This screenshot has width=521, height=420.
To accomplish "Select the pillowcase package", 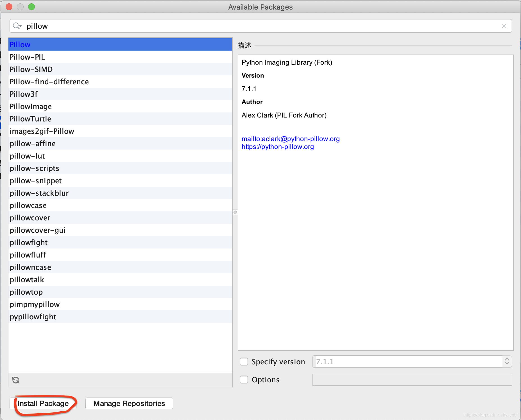I will coord(120,205).
